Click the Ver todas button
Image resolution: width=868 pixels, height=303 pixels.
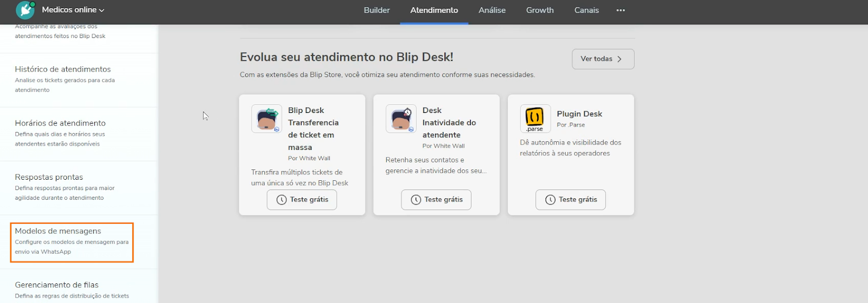click(x=603, y=59)
